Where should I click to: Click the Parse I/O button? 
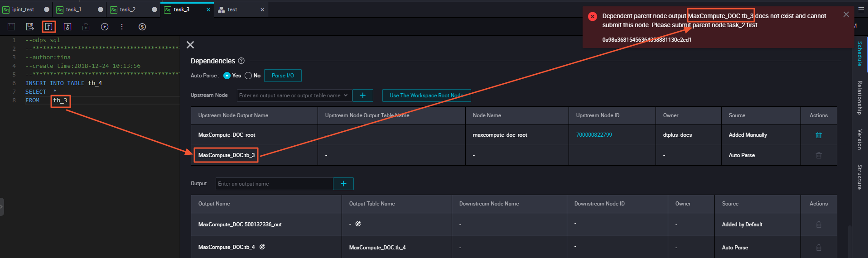(x=283, y=76)
